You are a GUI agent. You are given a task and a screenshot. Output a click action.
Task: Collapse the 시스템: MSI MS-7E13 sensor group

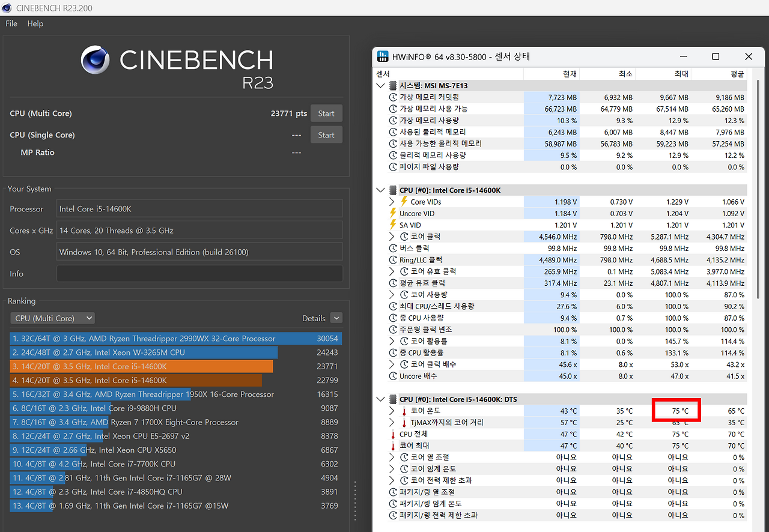(x=381, y=86)
